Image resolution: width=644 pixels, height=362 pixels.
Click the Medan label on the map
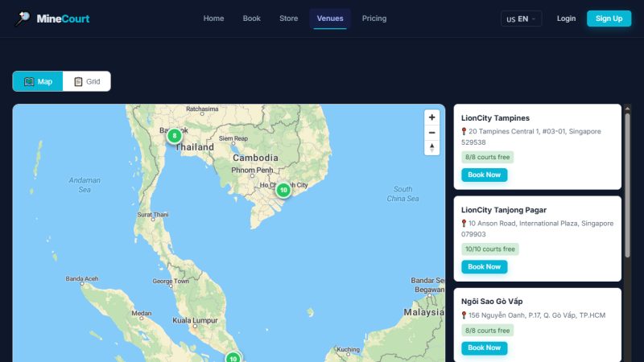point(142,313)
